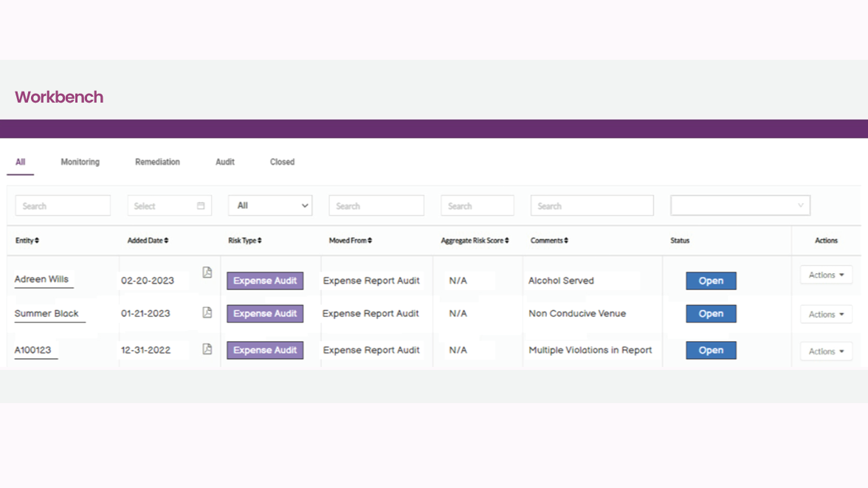Sort table by Risk Type column

[x=245, y=241]
